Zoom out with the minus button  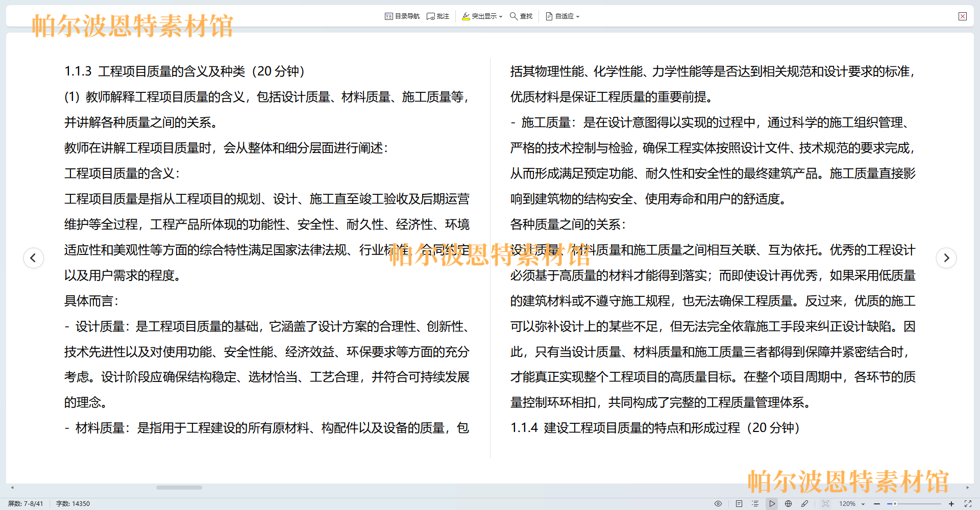(877, 504)
